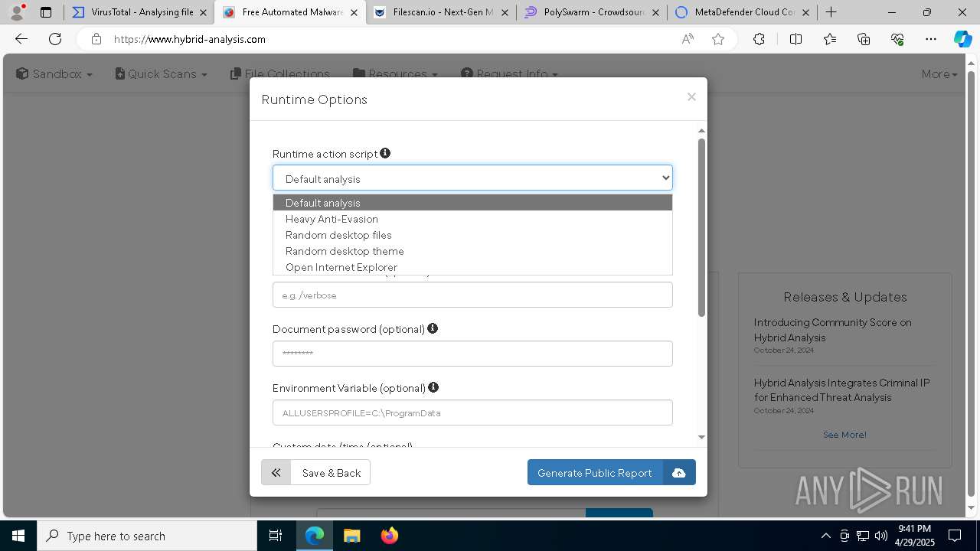
Task: Close the Runtime Options dialog with X
Action: click(691, 96)
